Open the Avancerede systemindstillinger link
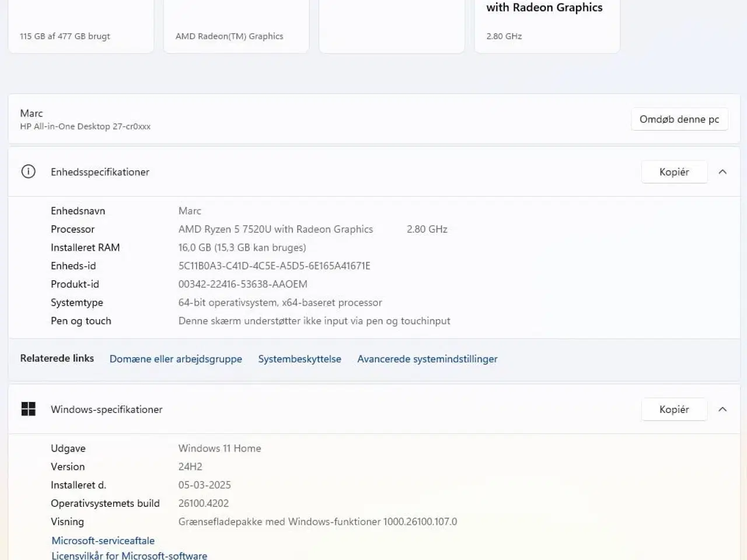Screen dimensions: 747x560 pos(427,359)
